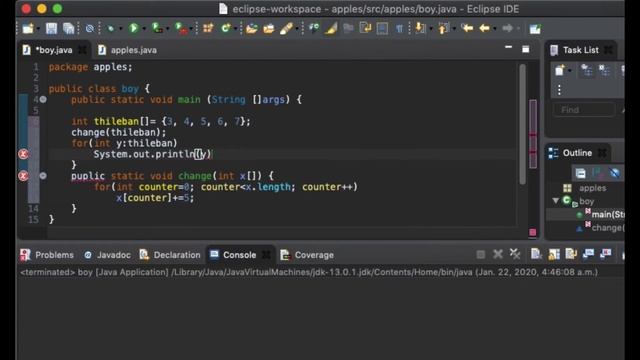Screen dimensions: 640x360
Task: Run the program with green Run icon
Action: click(x=133, y=28)
